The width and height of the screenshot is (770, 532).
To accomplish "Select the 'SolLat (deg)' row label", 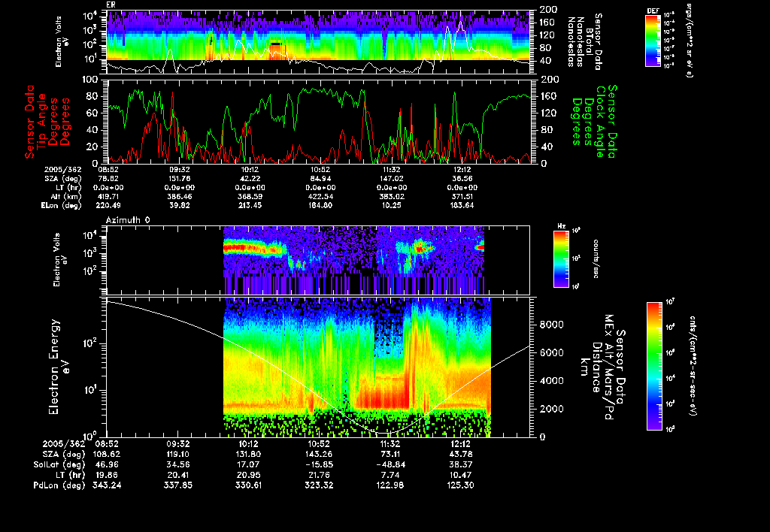I will point(59,464).
